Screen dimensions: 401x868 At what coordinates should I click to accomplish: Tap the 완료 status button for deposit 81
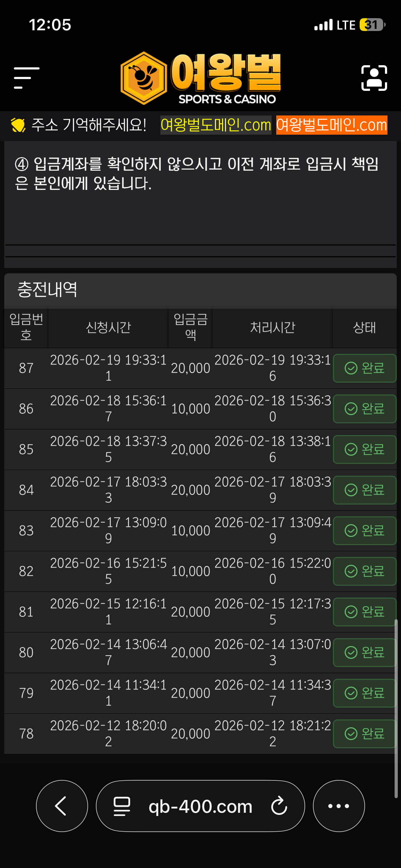364,612
